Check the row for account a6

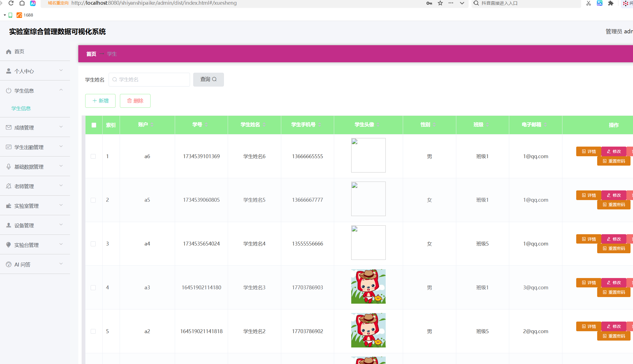[x=93, y=157]
